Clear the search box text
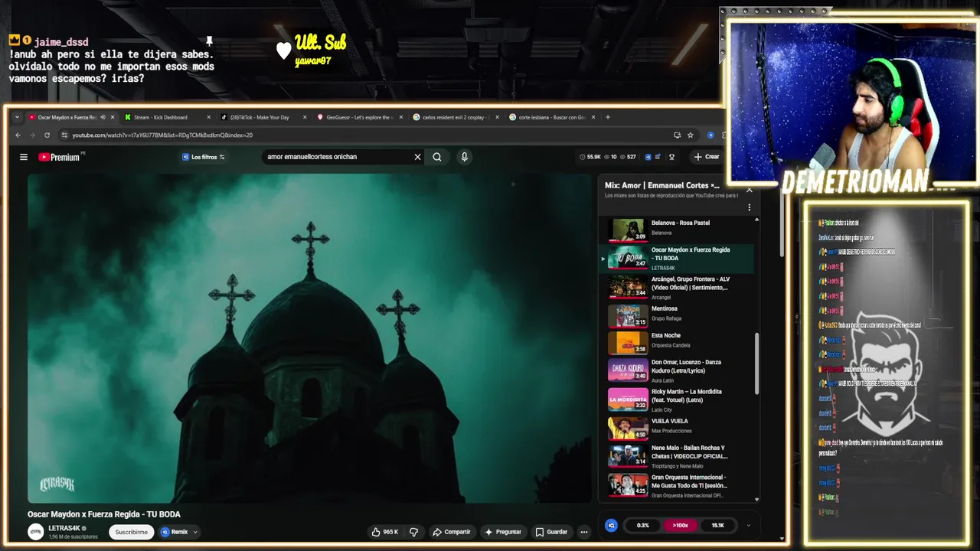980x551 pixels. pos(417,157)
